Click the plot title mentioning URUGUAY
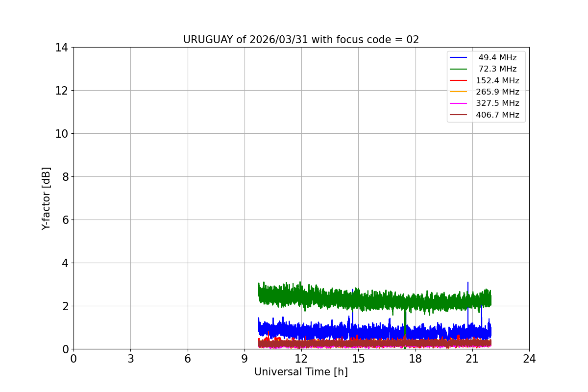Screen dimensions: 588x392 pyautogui.click(x=301, y=40)
